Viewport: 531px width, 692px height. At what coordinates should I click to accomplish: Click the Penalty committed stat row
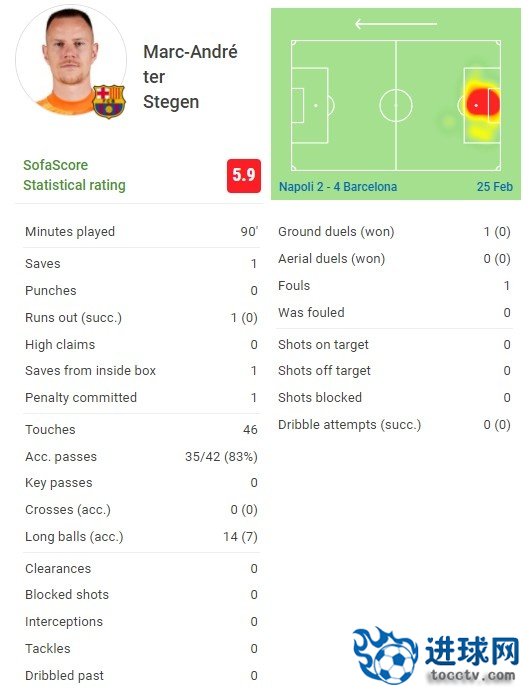pyautogui.click(x=141, y=398)
